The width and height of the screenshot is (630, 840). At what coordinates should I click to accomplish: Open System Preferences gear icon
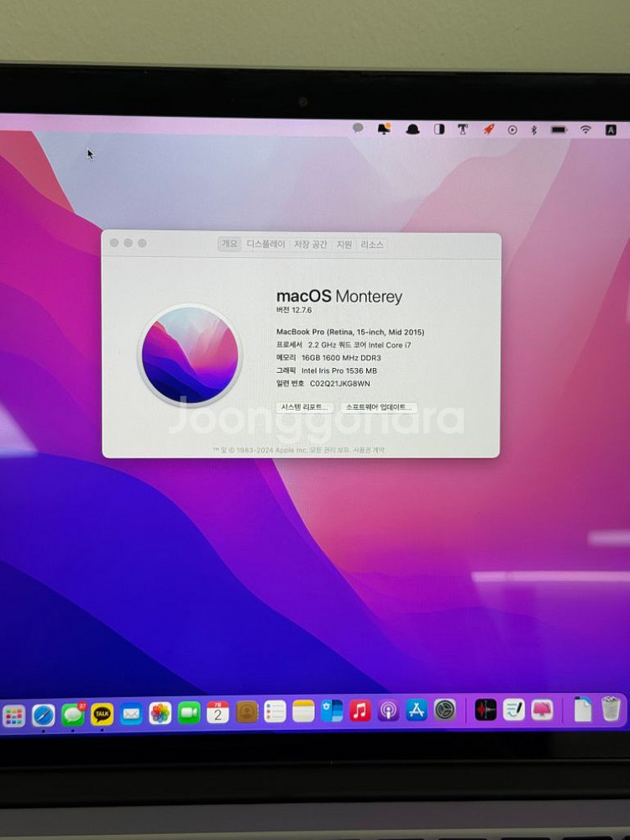(x=444, y=710)
